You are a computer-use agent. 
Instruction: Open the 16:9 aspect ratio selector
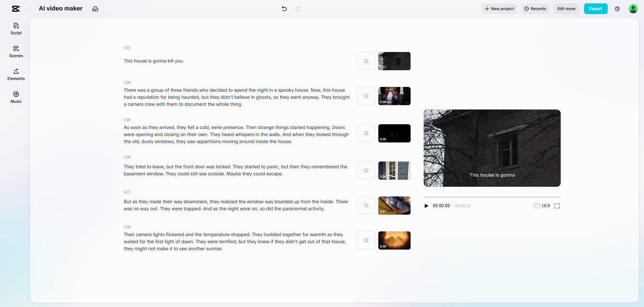coord(546,206)
